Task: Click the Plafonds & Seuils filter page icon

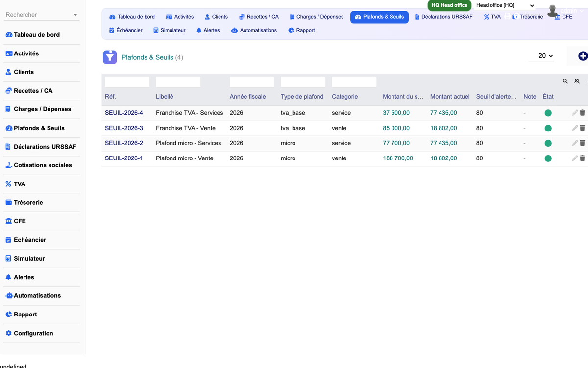Action: [x=110, y=57]
